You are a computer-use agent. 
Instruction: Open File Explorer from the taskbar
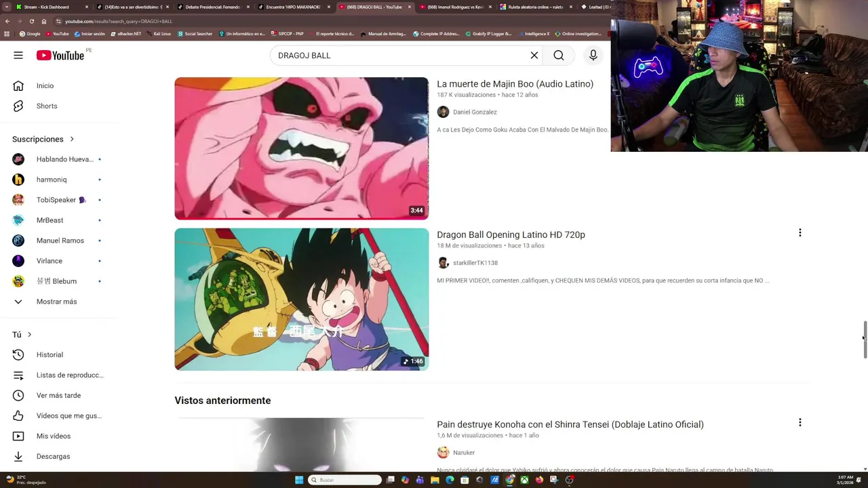coord(435,480)
